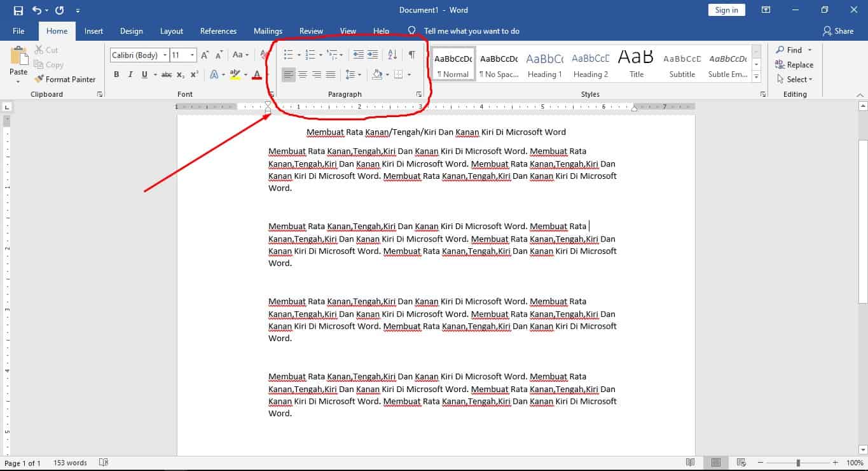Justify the text

click(x=331, y=74)
